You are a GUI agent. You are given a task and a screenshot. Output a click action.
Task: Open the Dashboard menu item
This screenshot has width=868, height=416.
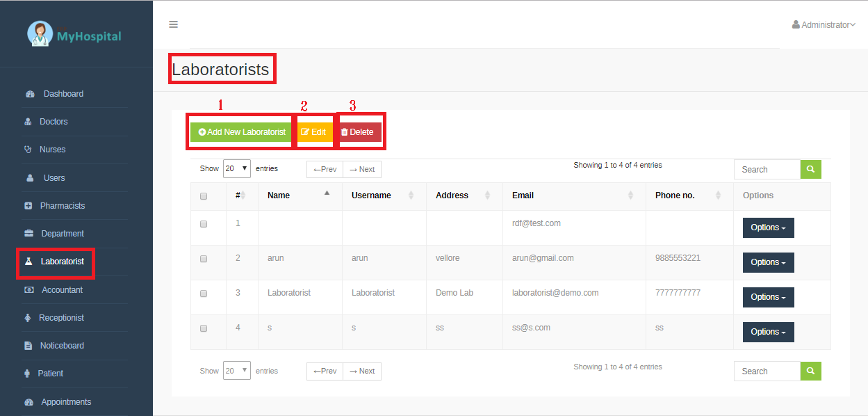(63, 94)
